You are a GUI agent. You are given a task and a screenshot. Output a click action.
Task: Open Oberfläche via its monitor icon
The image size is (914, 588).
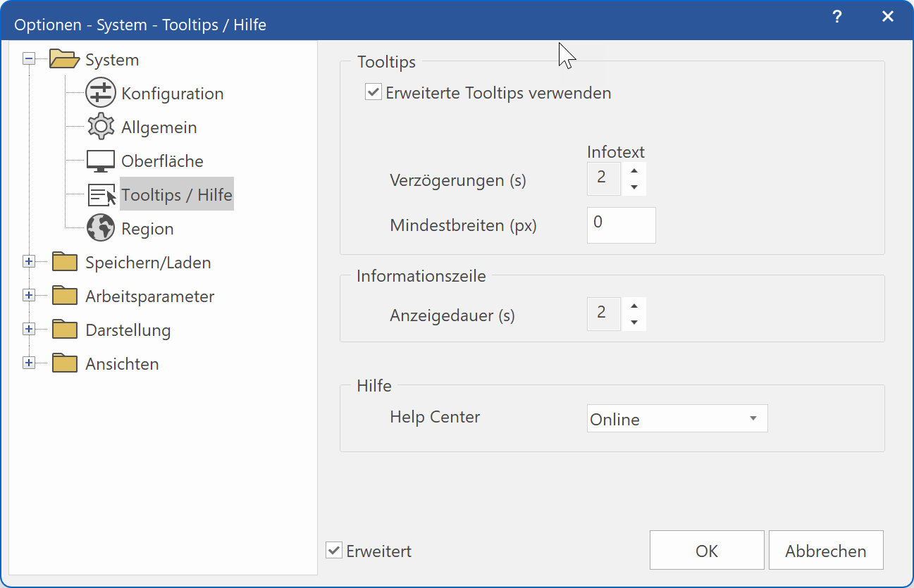point(100,160)
